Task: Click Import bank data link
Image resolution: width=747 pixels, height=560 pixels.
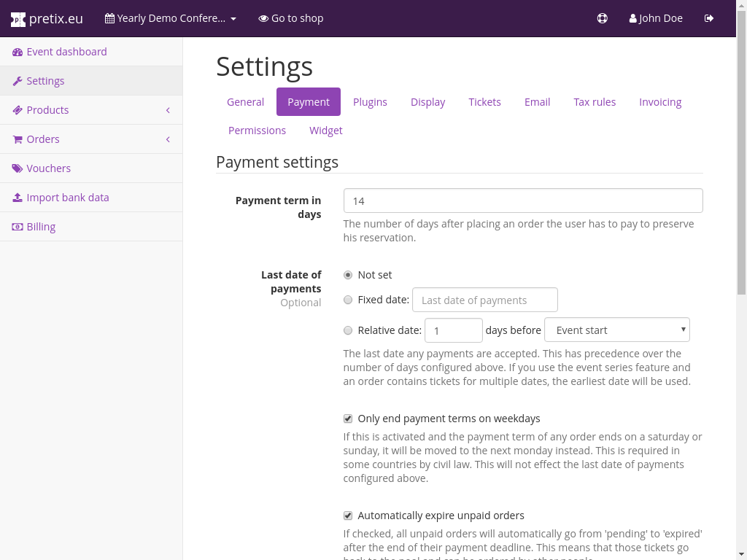Action: coord(91,197)
